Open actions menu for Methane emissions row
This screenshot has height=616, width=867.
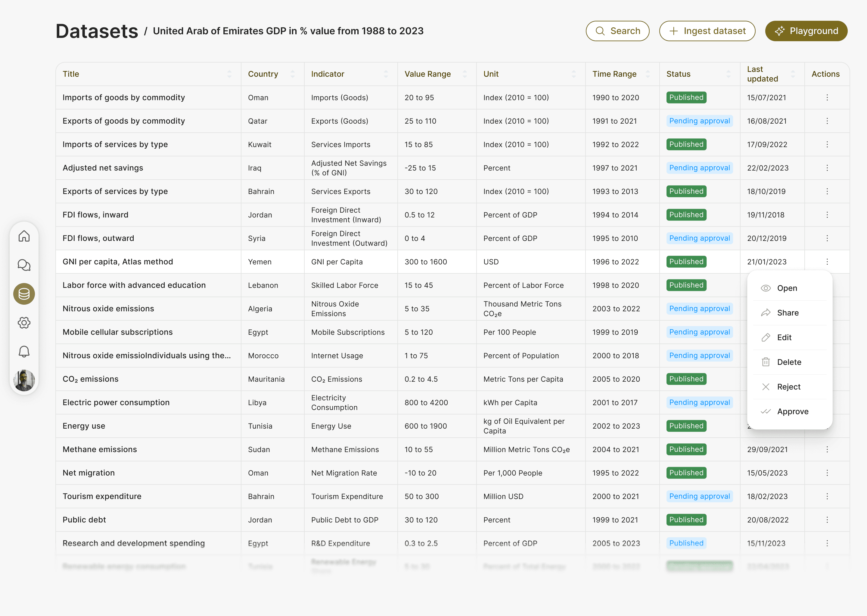tap(827, 449)
